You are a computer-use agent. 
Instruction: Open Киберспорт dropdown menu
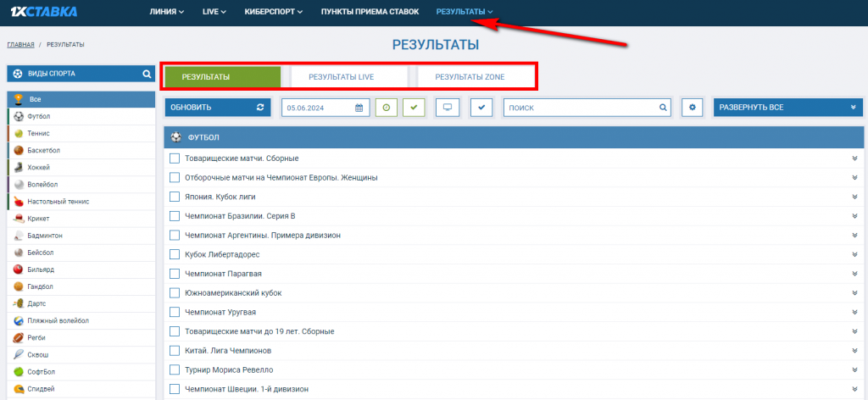click(x=274, y=12)
